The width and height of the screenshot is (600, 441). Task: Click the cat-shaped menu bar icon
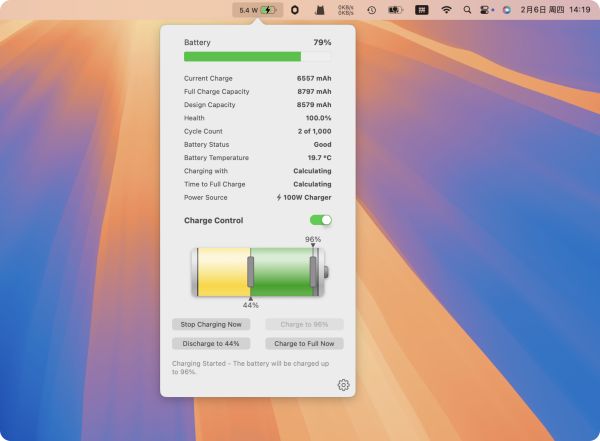[319, 10]
